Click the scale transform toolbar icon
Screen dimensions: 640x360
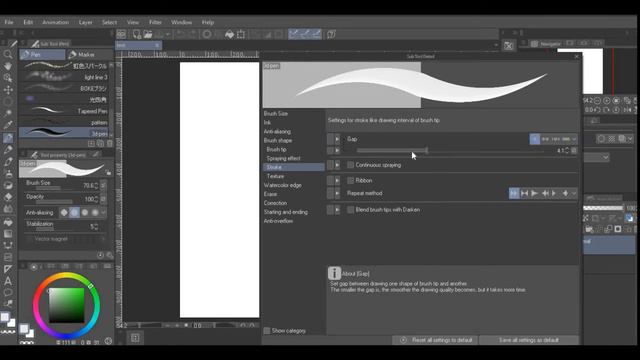[241, 34]
